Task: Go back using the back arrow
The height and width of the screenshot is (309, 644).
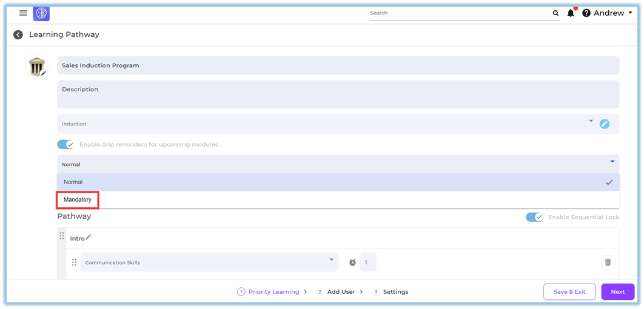Action: tap(18, 35)
